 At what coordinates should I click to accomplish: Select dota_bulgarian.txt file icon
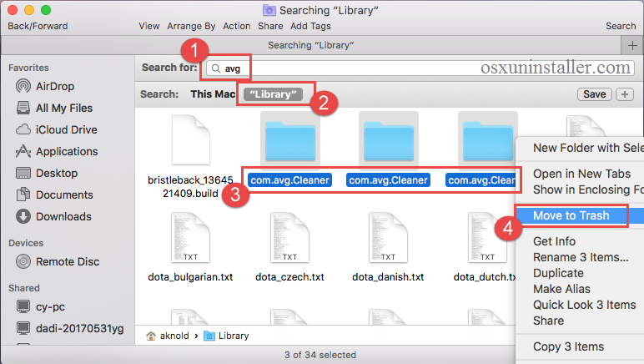tap(190, 237)
